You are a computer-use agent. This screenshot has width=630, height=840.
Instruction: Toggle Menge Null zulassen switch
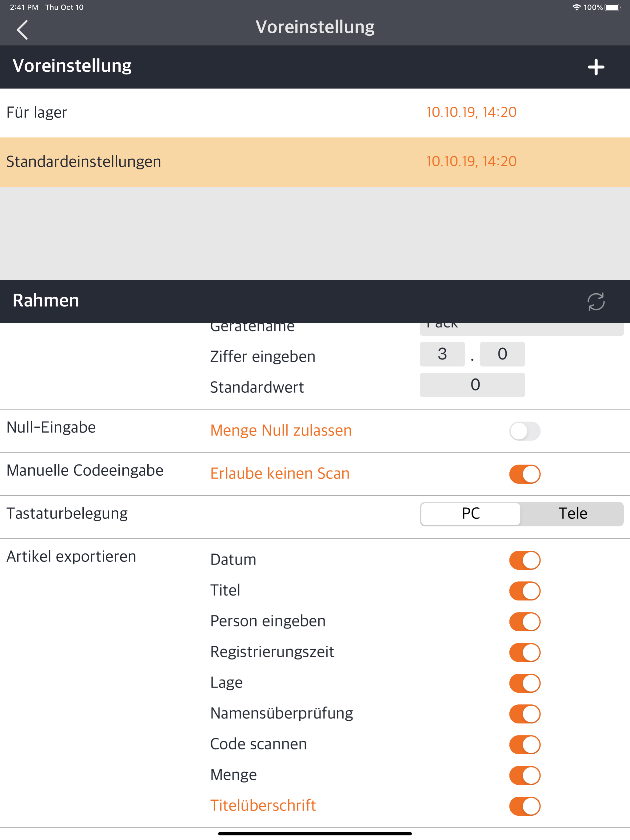[524, 431]
